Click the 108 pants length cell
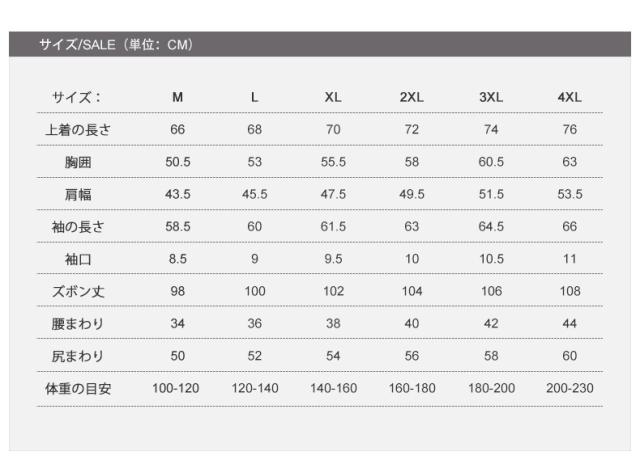This screenshot has width=640, height=460. pos(569,291)
